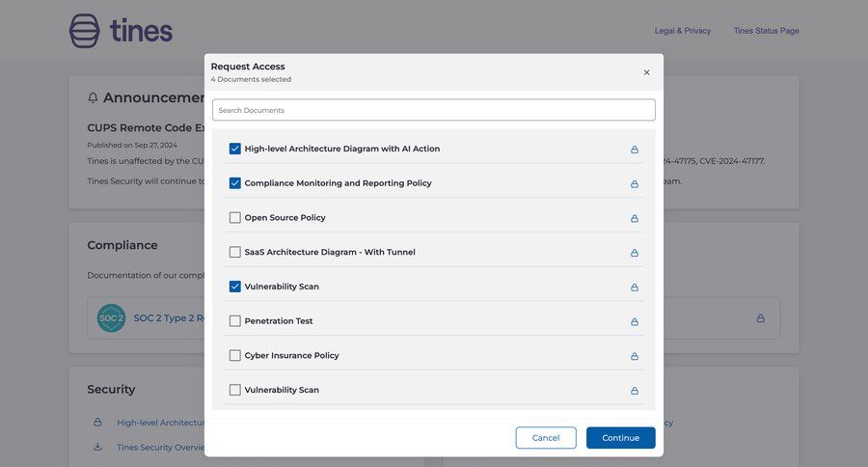Click the Open Source Policy label
Image resolution: width=868 pixels, height=467 pixels.
pos(285,218)
